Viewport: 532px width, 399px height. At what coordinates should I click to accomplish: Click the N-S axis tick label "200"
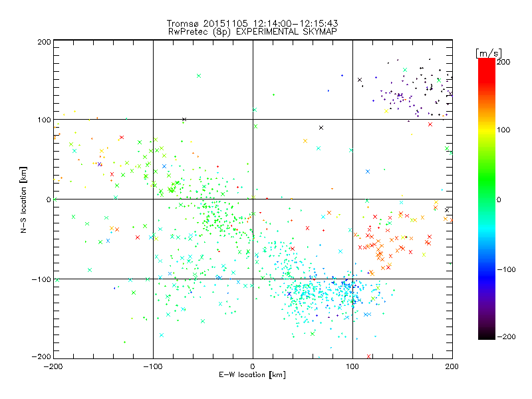point(45,42)
